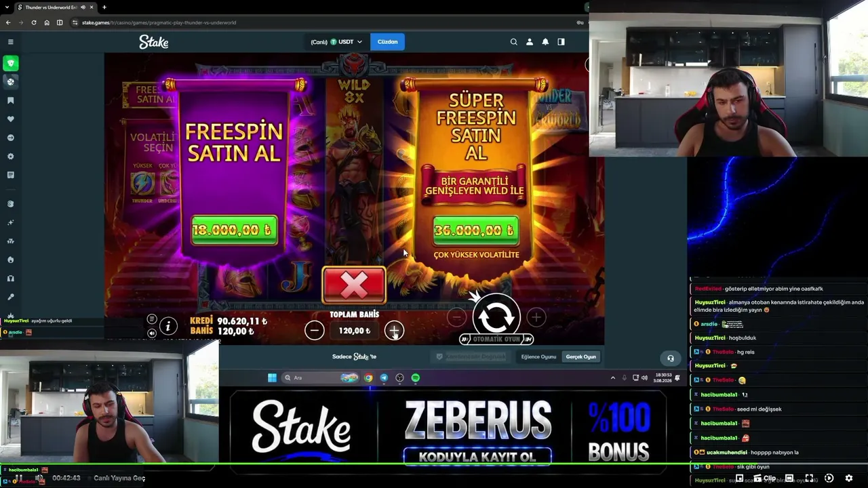The width and height of the screenshot is (868, 488).
Task: Click Canlı Yayına Geç in the player
Action: tap(119, 478)
